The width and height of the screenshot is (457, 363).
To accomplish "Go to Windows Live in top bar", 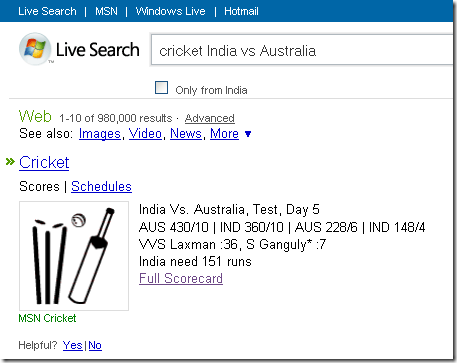I will click(170, 11).
